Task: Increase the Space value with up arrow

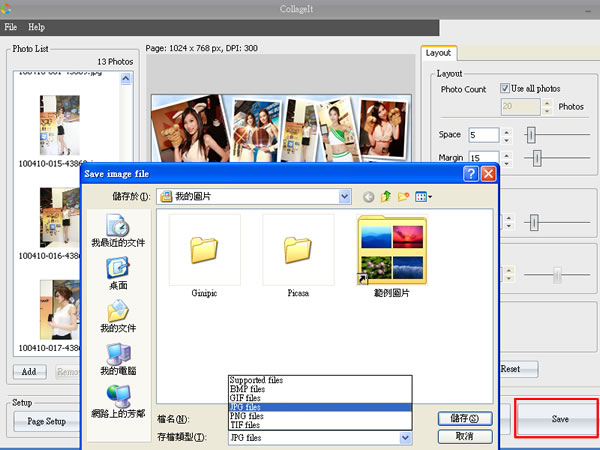Action: coord(506,132)
